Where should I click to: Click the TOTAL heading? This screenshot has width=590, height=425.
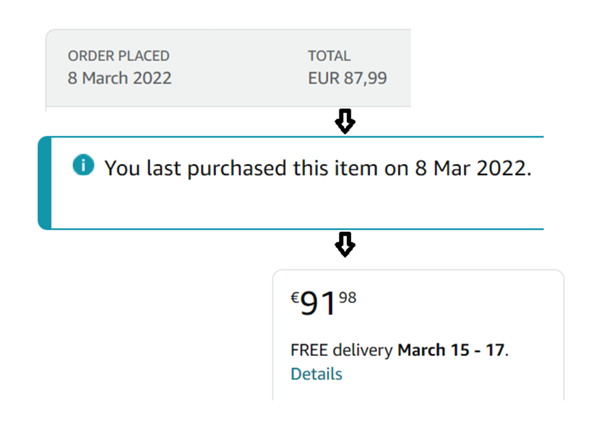[x=329, y=56]
